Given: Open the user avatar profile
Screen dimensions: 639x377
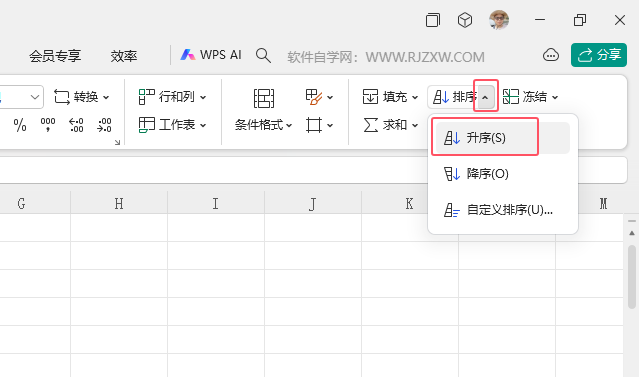Looking at the screenshot, I should tap(499, 20).
